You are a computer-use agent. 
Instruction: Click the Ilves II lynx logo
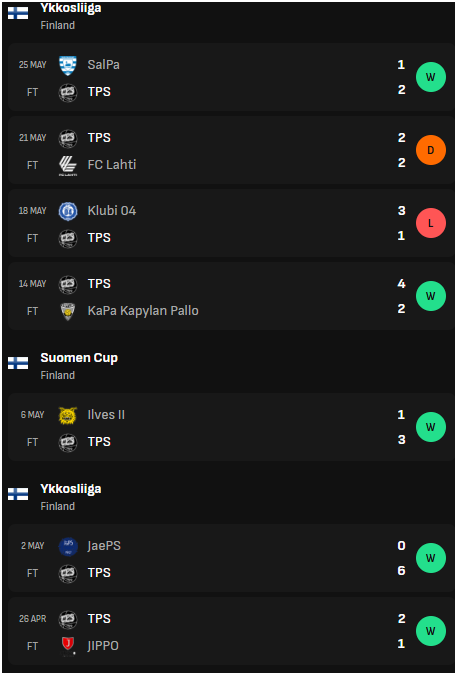tap(68, 415)
